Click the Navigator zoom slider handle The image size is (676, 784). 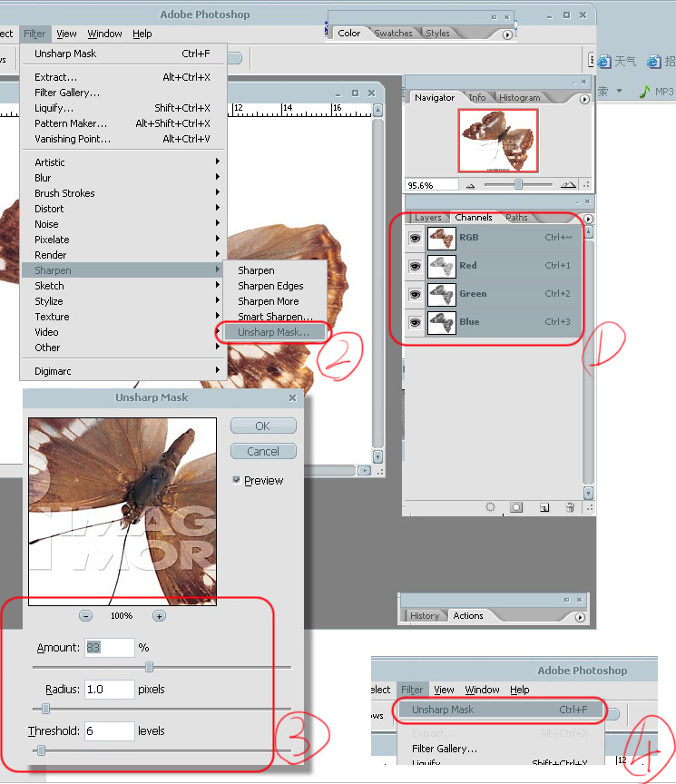518,184
